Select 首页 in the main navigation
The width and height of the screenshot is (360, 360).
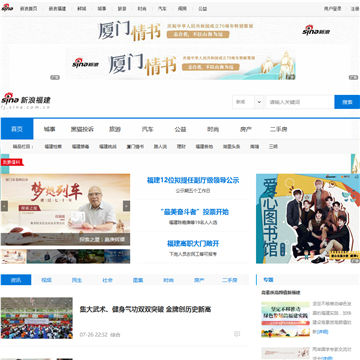(17, 129)
